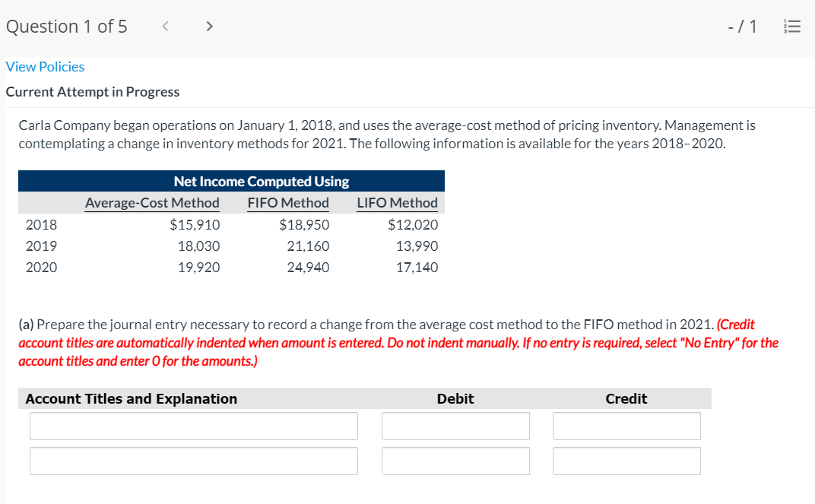Expand the question navigation list

(x=792, y=25)
